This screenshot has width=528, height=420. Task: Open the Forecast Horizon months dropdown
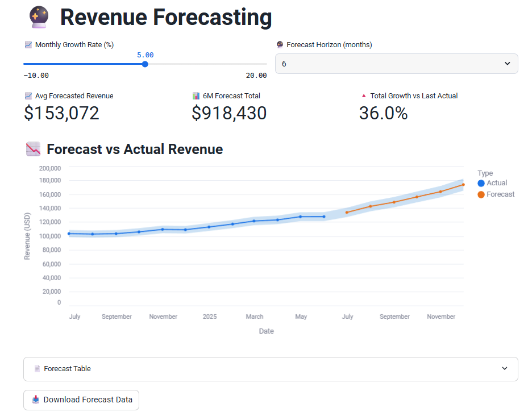click(x=396, y=64)
